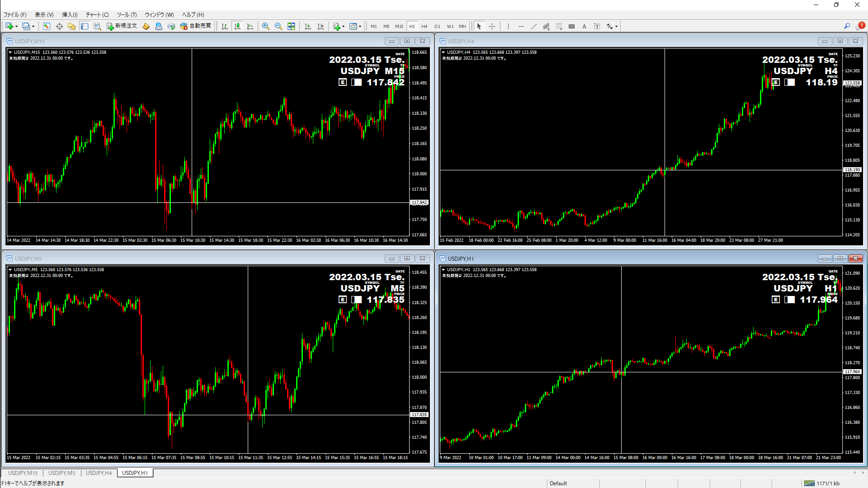Toggle the candlestick chart mode

tap(237, 26)
